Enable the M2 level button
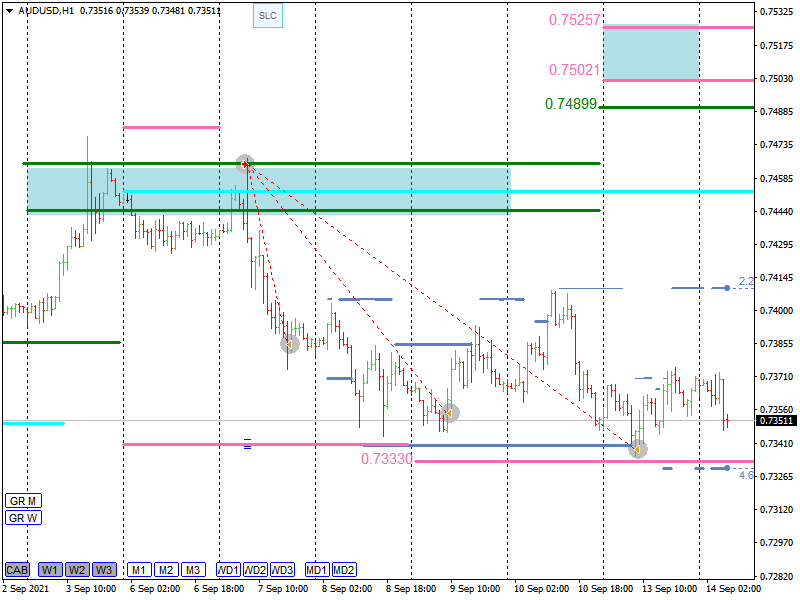800x600 pixels. pyautogui.click(x=166, y=570)
